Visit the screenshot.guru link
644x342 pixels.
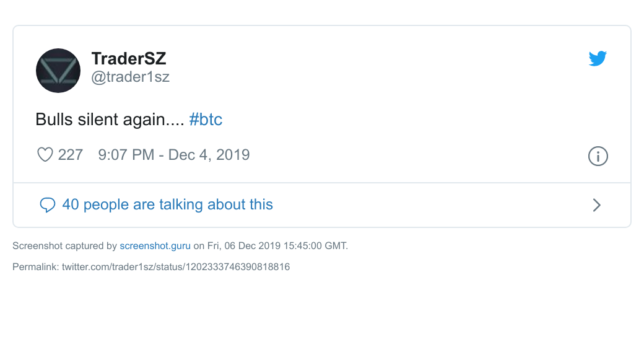pyautogui.click(x=155, y=246)
